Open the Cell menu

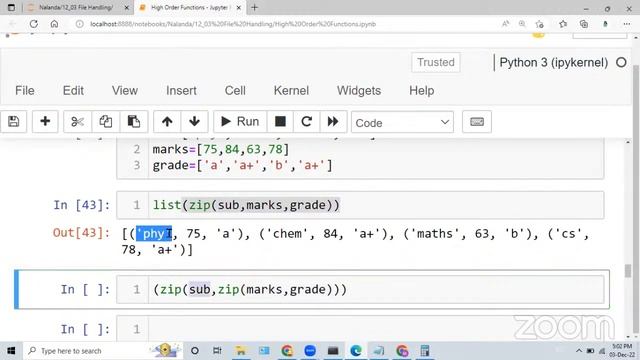[x=235, y=91]
